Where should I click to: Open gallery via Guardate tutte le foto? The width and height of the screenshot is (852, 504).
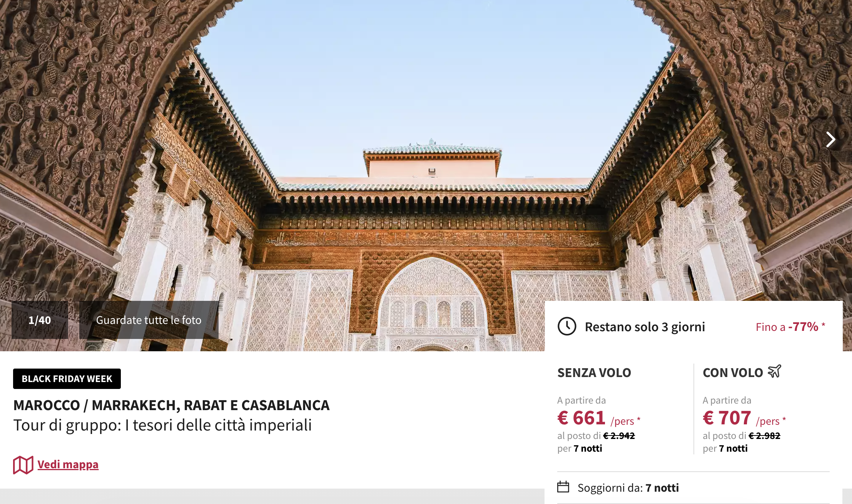click(149, 320)
